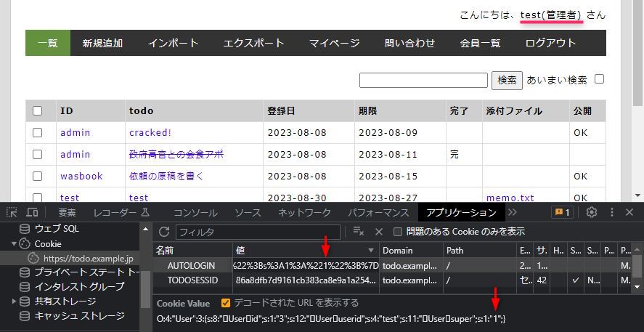Screen dimensions: 644x332
Task: Open the wasbook user link
Action: 81,177
